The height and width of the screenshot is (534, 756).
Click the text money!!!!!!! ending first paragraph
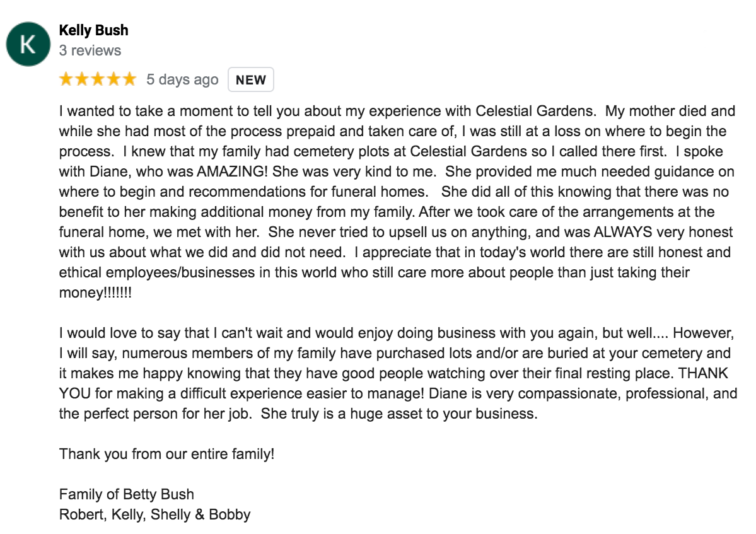click(x=95, y=293)
